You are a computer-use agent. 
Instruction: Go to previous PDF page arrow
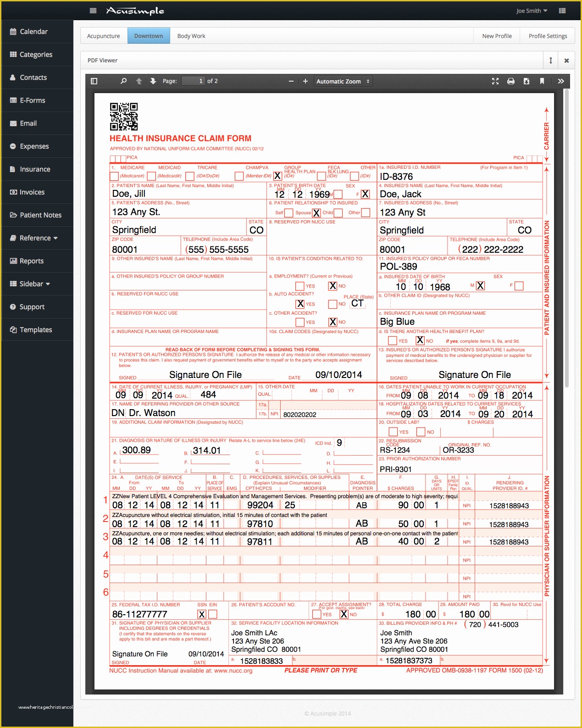(139, 81)
